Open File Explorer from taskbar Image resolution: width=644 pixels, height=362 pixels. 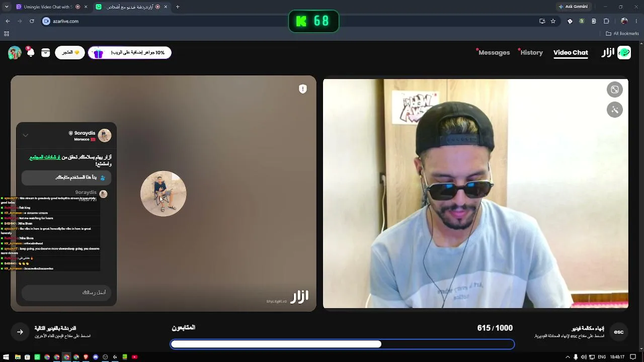pyautogui.click(x=18, y=357)
